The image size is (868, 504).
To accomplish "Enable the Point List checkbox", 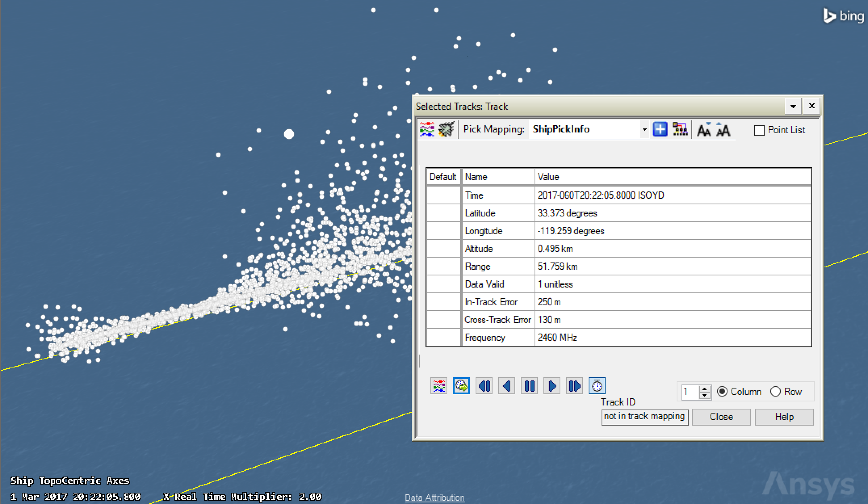I will coord(759,130).
